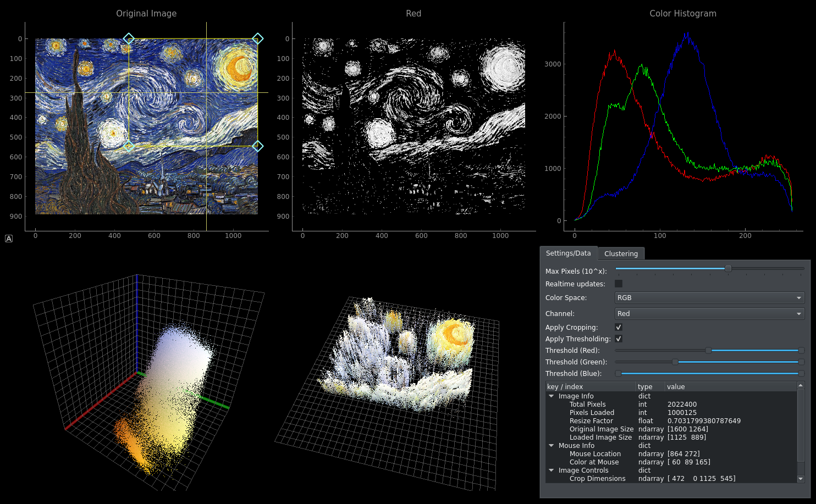The height and width of the screenshot is (504, 816).
Task: Click the value 1000125
Action: click(682, 412)
